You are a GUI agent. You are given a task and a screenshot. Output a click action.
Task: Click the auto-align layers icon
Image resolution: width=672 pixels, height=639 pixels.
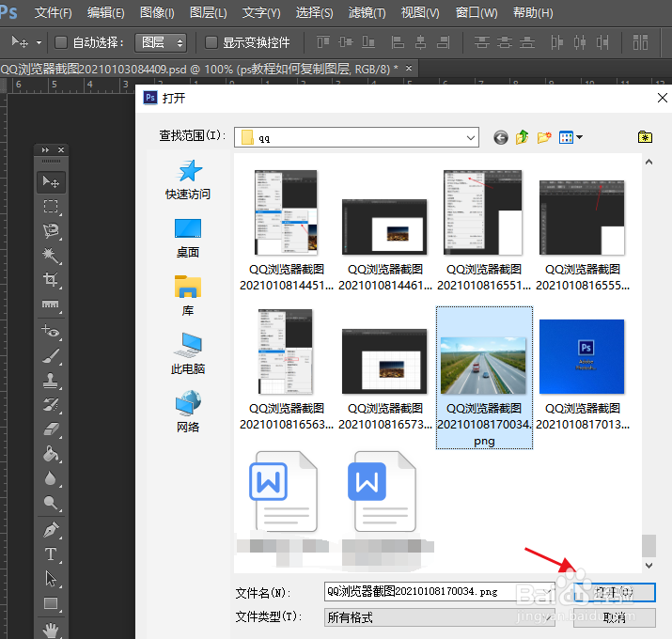[x=640, y=42]
